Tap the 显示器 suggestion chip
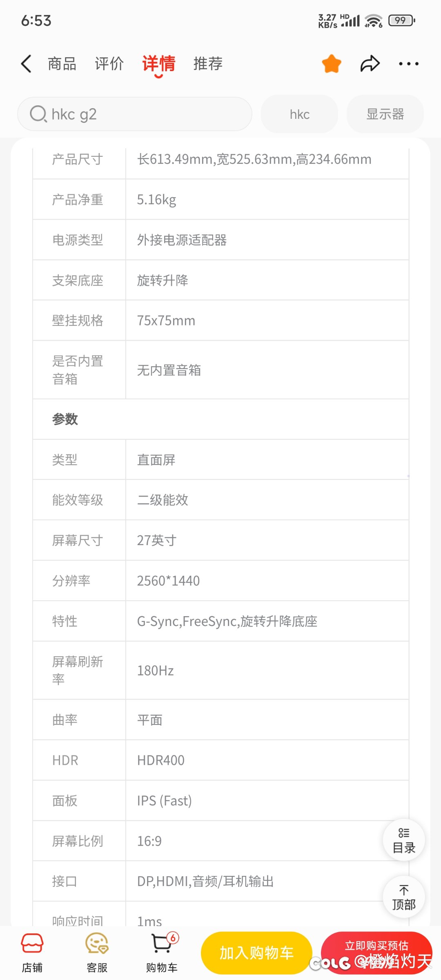441x980 pixels. coord(385,114)
